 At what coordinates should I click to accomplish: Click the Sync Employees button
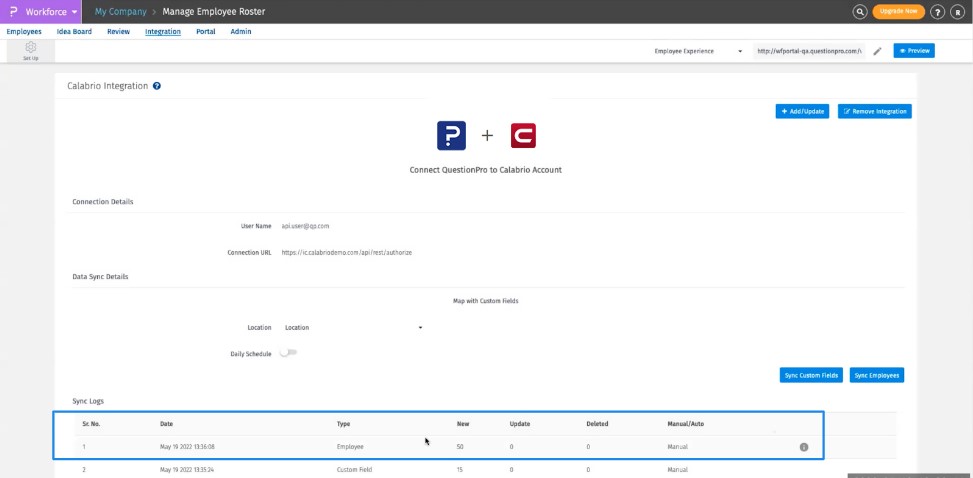pyautogui.click(x=877, y=375)
